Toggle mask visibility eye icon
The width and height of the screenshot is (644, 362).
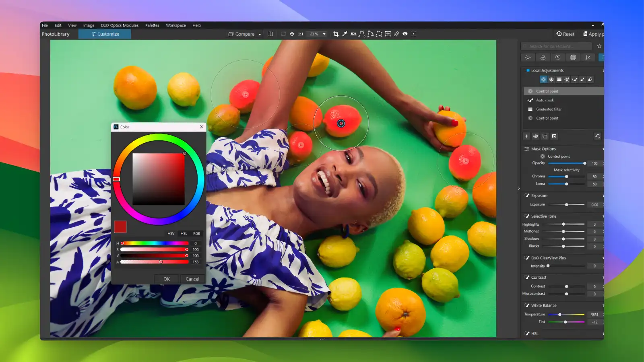[535, 136]
